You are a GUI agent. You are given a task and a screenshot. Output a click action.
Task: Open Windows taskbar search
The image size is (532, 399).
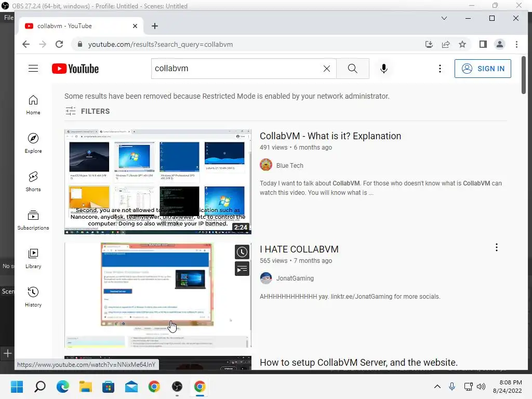click(x=40, y=387)
